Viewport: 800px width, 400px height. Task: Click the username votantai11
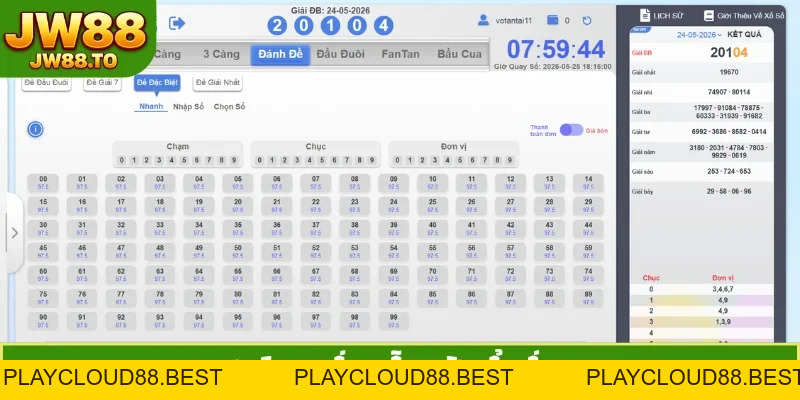(513, 21)
